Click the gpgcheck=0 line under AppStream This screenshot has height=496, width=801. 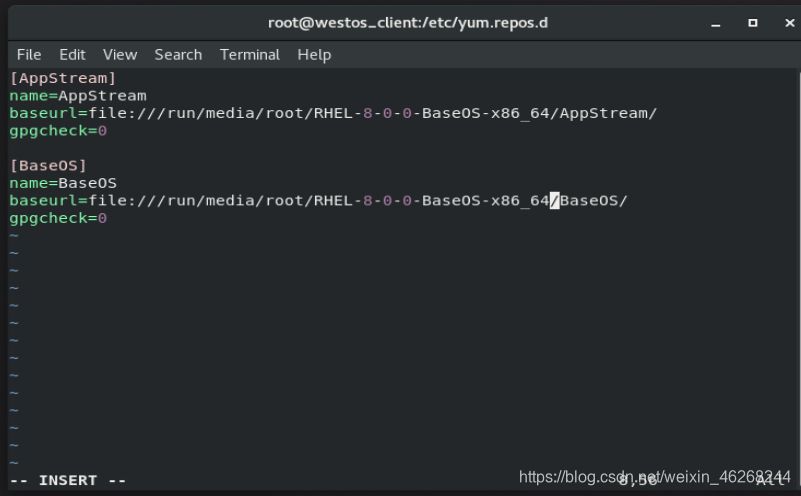coord(58,131)
